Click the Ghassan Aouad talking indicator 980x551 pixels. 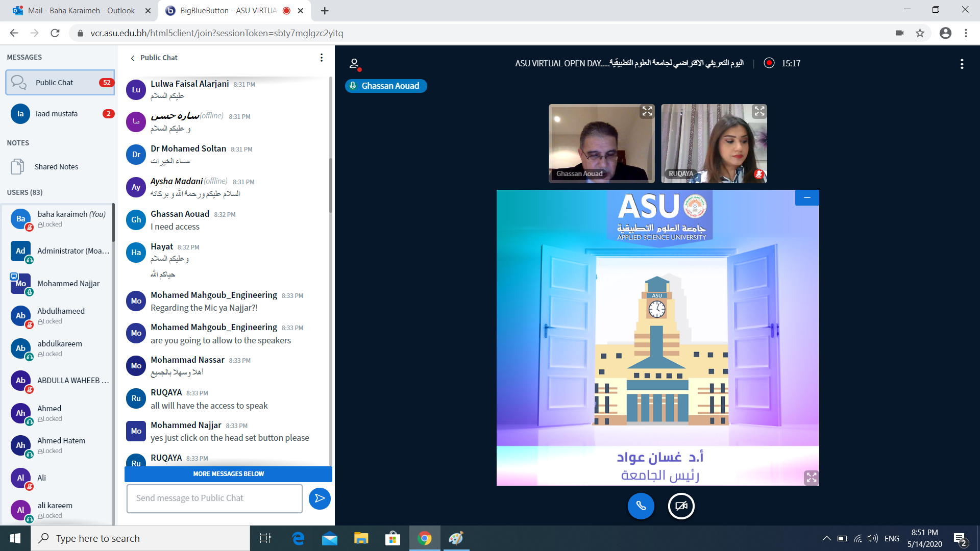click(x=386, y=86)
